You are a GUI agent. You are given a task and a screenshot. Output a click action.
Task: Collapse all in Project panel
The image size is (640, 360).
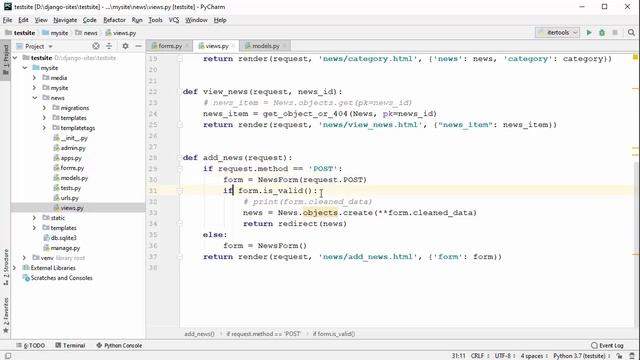click(109, 46)
